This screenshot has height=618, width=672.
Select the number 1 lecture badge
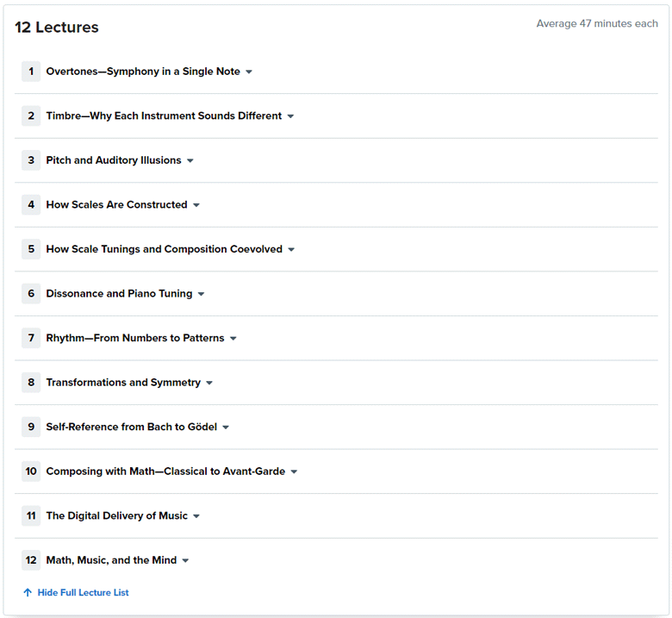coord(31,72)
